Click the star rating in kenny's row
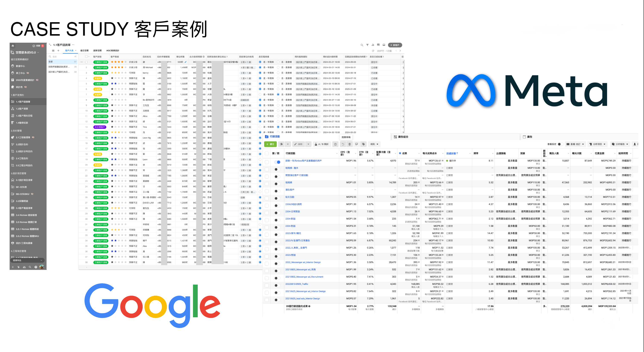644x352 pixels. point(119,73)
